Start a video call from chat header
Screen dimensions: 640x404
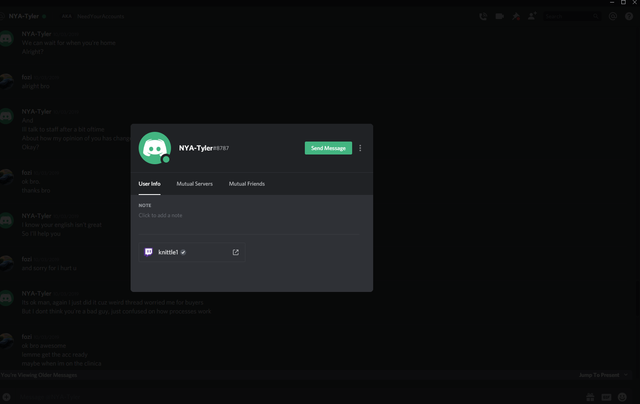point(499,16)
